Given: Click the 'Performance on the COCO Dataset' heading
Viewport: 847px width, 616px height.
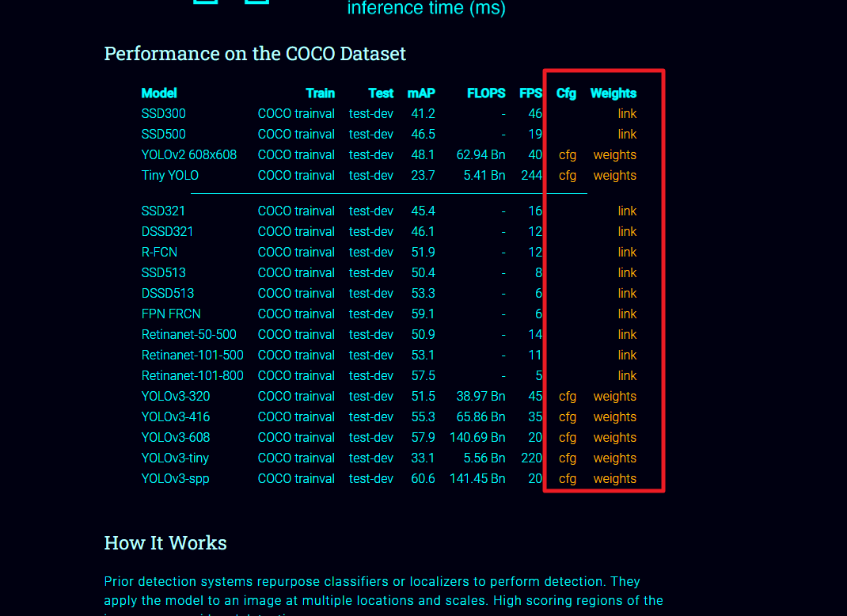Looking at the screenshot, I should coord(255,54).
